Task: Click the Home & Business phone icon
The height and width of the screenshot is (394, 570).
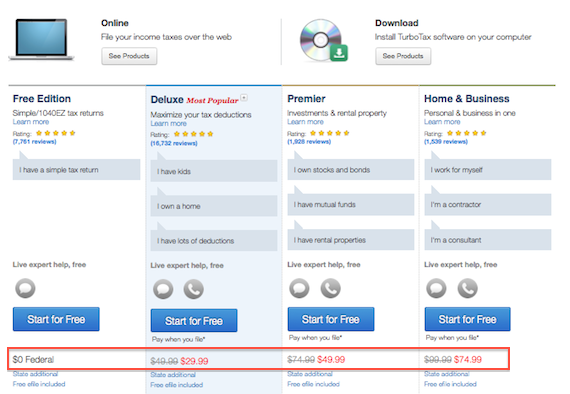Action: click(x=467, y=288)
